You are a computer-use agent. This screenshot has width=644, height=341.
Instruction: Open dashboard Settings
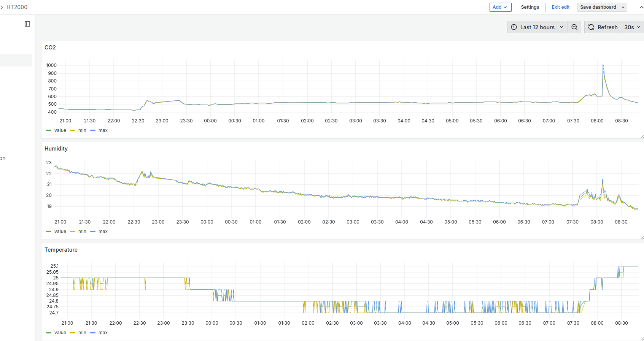point(530,7)
